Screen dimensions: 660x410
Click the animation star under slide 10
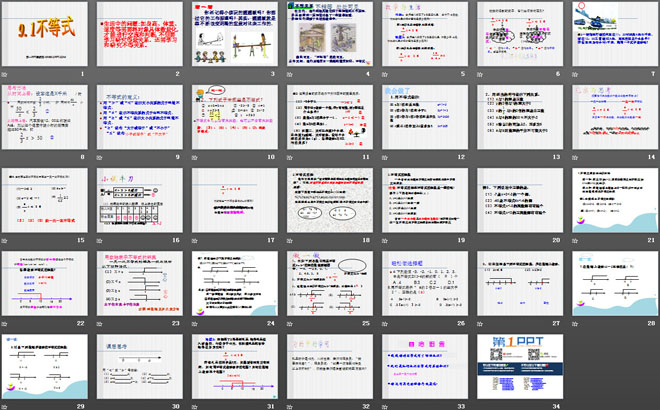tap(194, 158)
